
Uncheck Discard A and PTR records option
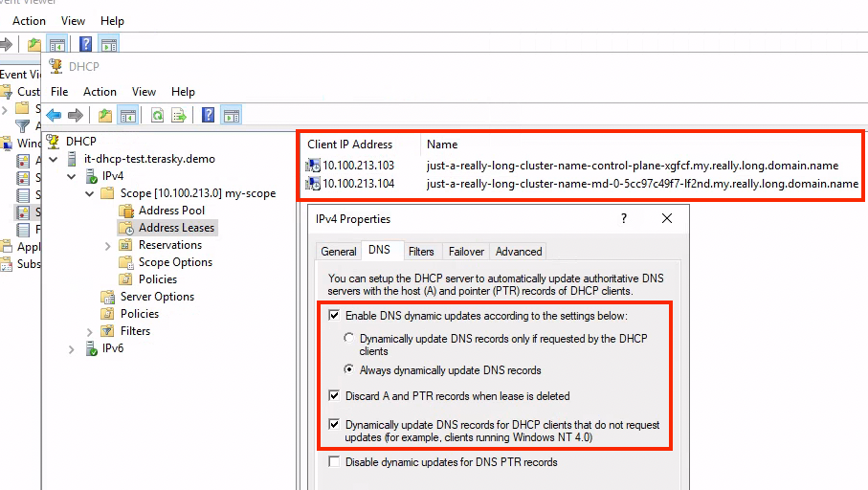point(334,395)
